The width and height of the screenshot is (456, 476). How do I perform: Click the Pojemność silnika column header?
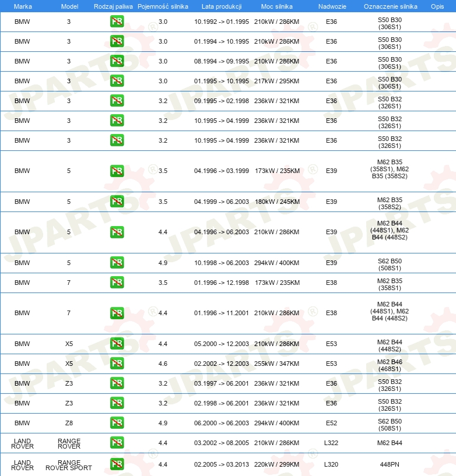click(x=163, y=6)
